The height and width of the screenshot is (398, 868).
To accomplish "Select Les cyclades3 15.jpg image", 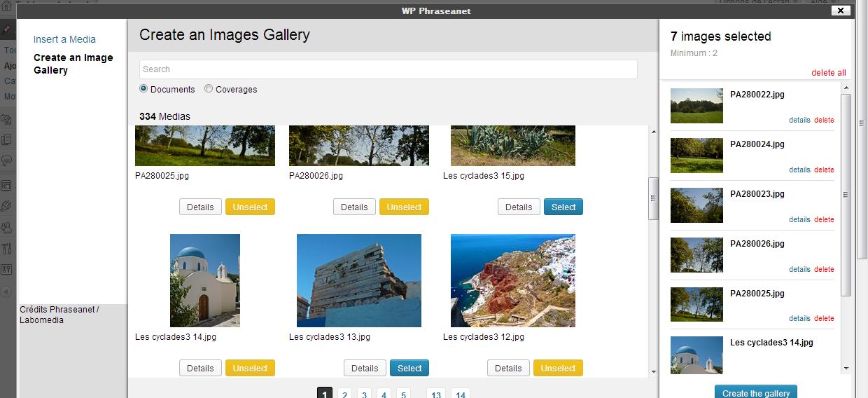I will 563,207.
